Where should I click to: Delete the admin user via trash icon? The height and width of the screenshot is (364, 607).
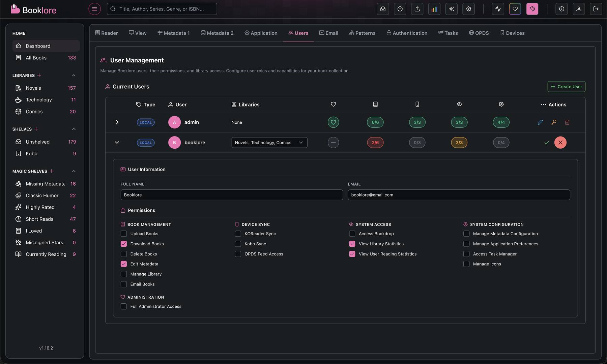[567, 122]
